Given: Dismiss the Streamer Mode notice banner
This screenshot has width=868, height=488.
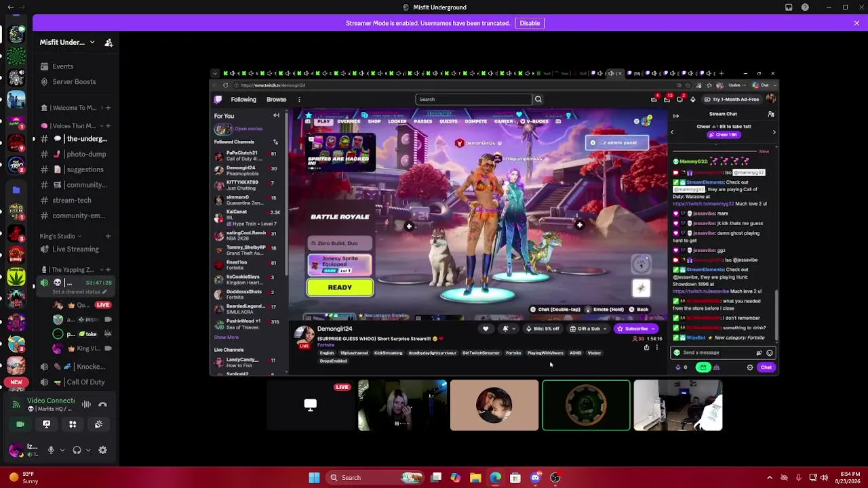Looking at the screenshot, I should click(x=856, y=23).
